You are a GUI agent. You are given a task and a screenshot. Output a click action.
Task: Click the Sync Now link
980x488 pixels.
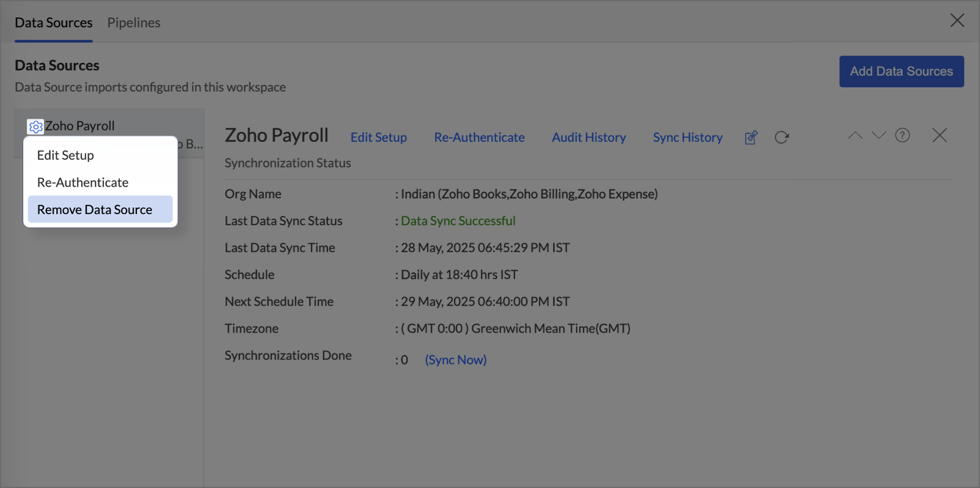(x=456, y=360)
